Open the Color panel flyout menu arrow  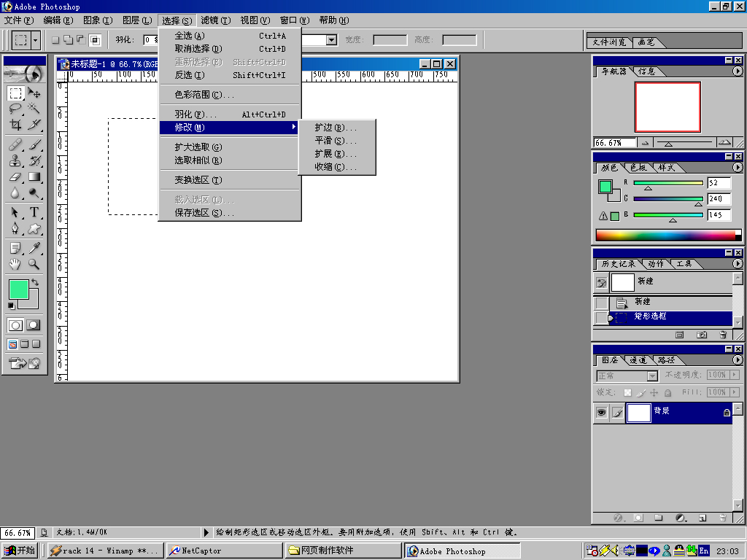coord(737,167)
